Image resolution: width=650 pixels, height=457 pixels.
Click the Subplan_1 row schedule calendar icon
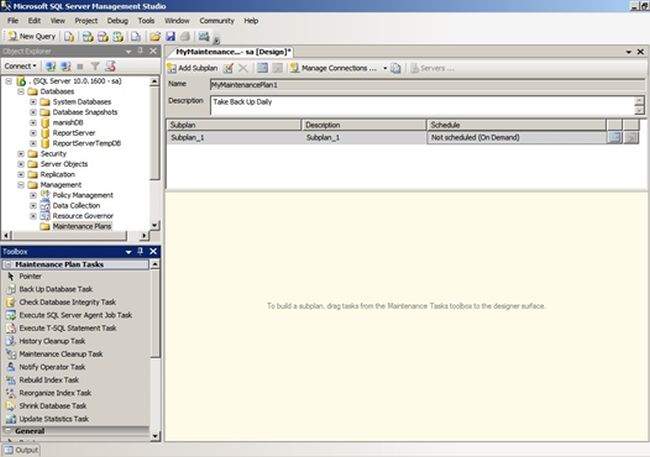point(614,138)
